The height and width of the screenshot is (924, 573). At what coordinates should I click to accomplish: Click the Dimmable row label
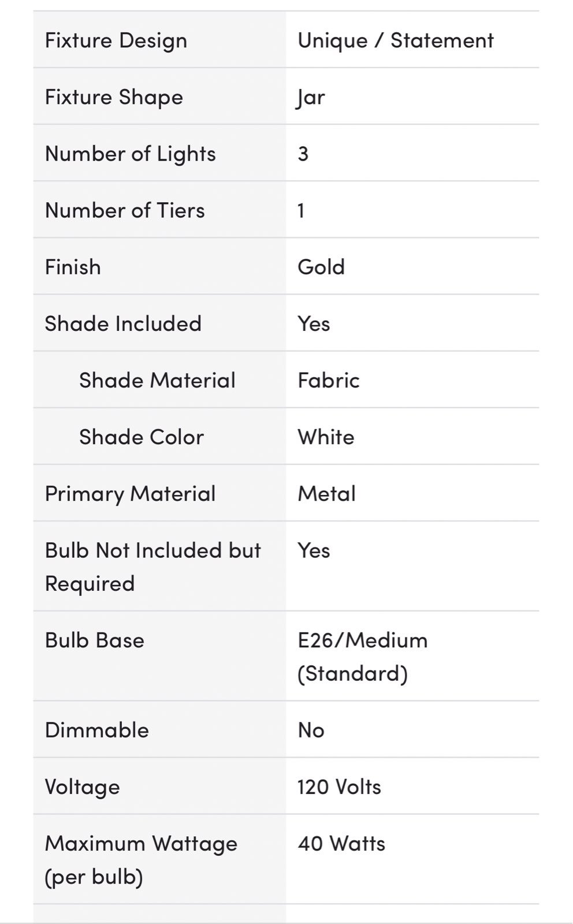click(97, 730)
